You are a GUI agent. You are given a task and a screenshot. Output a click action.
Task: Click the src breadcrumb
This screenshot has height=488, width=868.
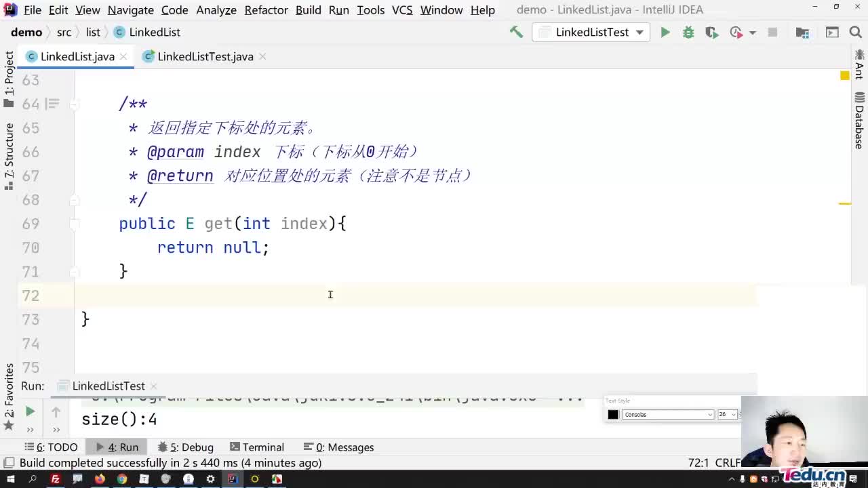point(64,33)
